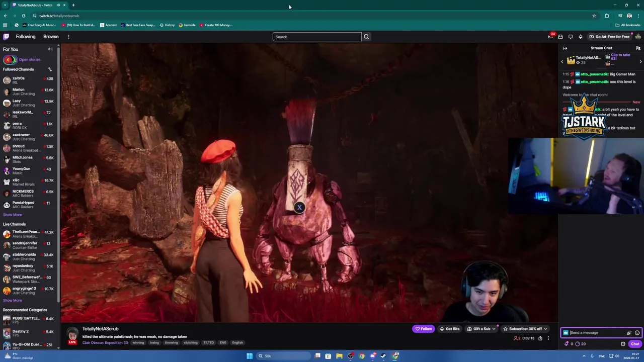View site information next to the URL
The height and width of the screenshot is (362, 644).
[x=34, y=16]
